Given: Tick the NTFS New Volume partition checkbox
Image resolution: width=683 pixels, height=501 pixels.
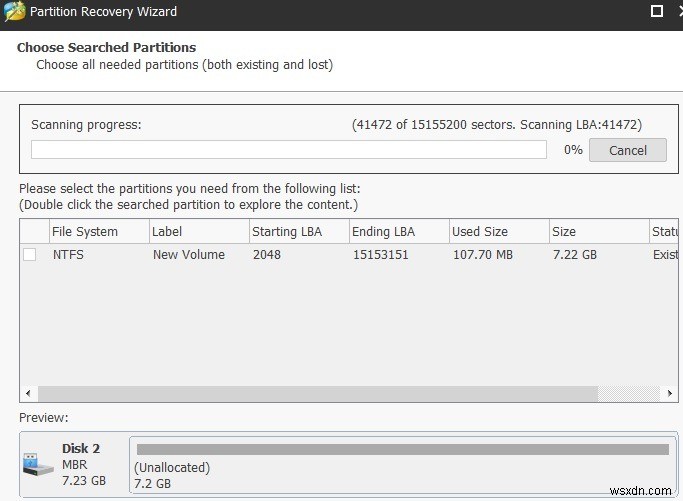Looking at the screenshot, I should pos(30,254).
